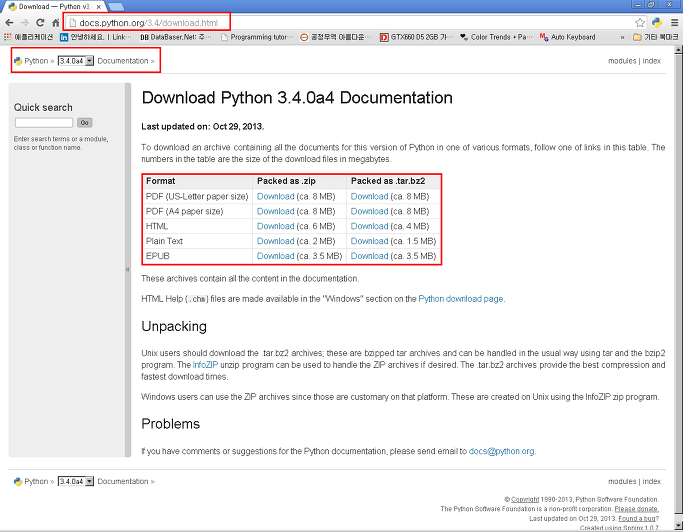Click the docs@python.org email link

click(x=501, y=451)
